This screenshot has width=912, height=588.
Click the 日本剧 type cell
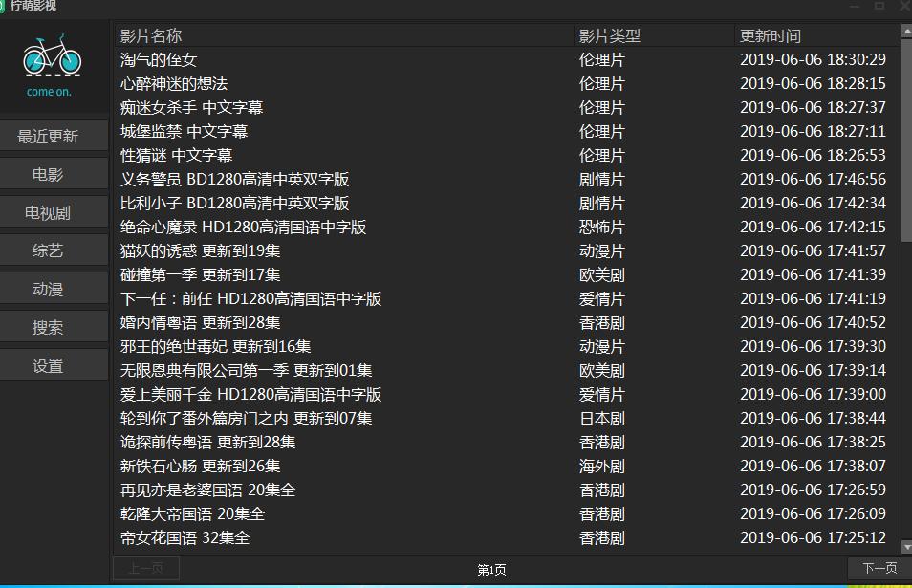(x=601, y=418)
